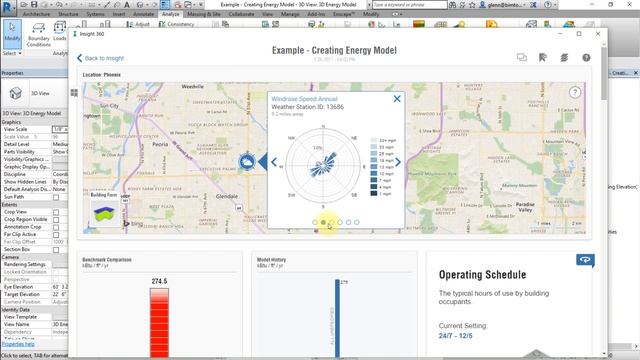Viewport: 640px width, 360px height.
Task: Click the Properties help link
Action: pos(18,344)
